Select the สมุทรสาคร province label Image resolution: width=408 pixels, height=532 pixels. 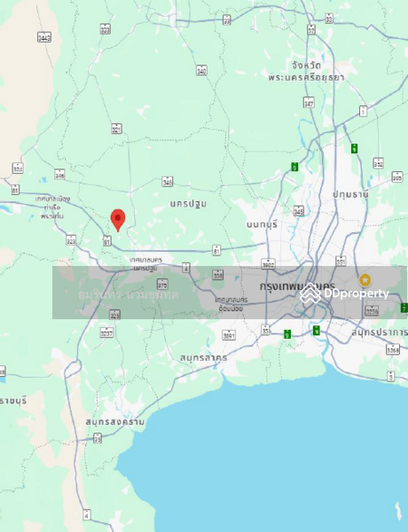tap(204, 358)
